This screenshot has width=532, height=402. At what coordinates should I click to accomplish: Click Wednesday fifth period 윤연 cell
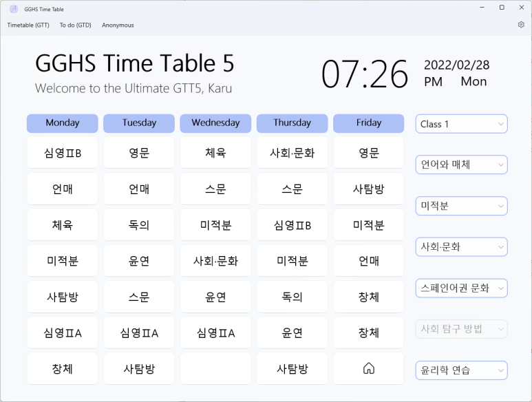tap(215, 297)
